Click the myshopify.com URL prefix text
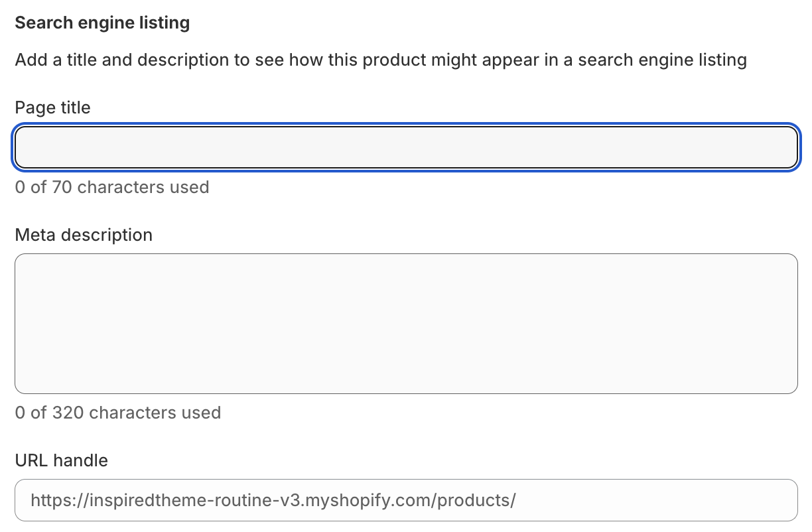The image size is (812, 532). click(x=273, y=500)
